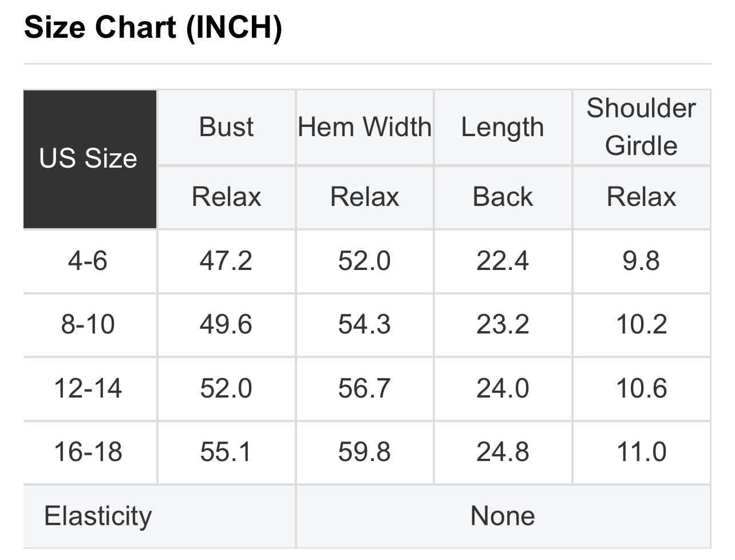Image resolution: width=735 pixels, height=560 pixels.
Task: Click bust value 47.2
Action: pos(226,261)
